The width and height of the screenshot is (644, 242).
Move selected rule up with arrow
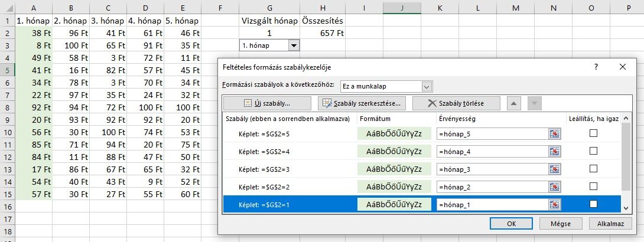coord(513,103)
